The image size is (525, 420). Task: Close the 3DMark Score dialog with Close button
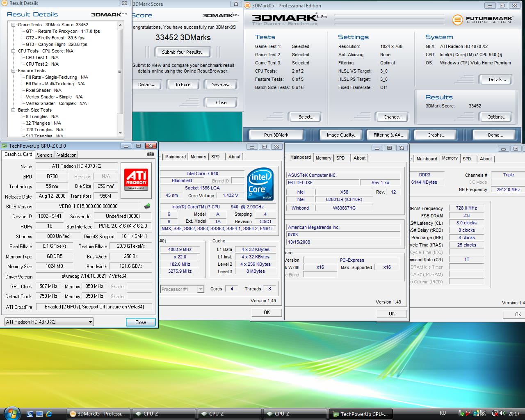221,103
